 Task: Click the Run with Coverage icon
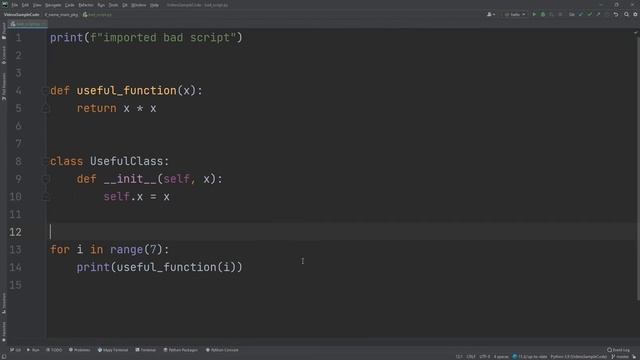click(x=551, y=15)
